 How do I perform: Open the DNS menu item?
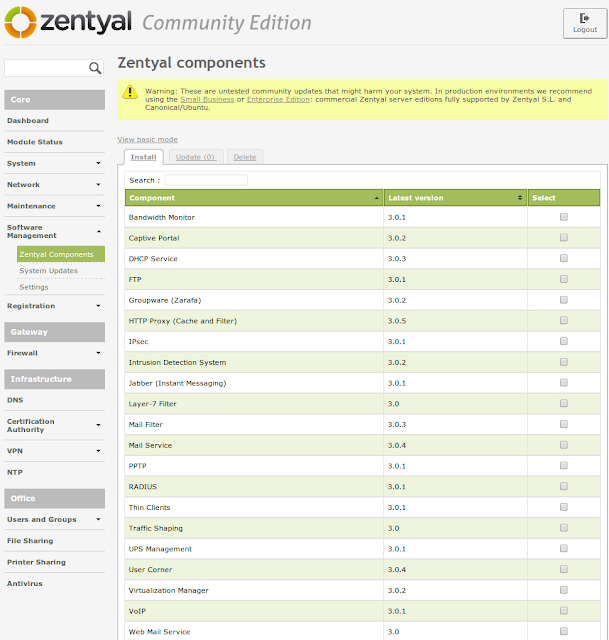[15, 400]
